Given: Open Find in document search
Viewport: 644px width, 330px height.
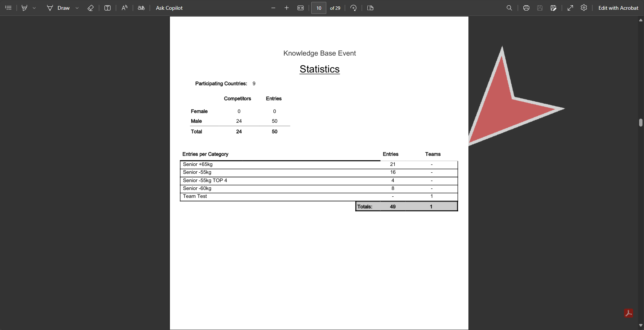Looking at the screenshot, I should tap(509, 8).
